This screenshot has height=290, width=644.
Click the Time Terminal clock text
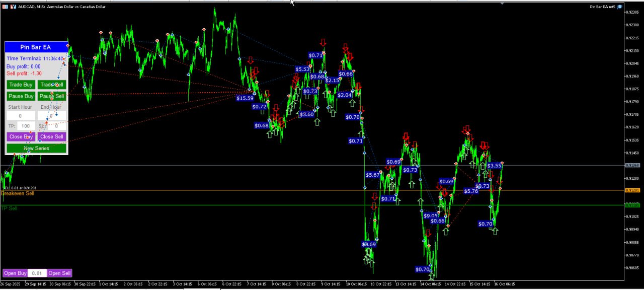pyautogui.click(x=35, y=58)
